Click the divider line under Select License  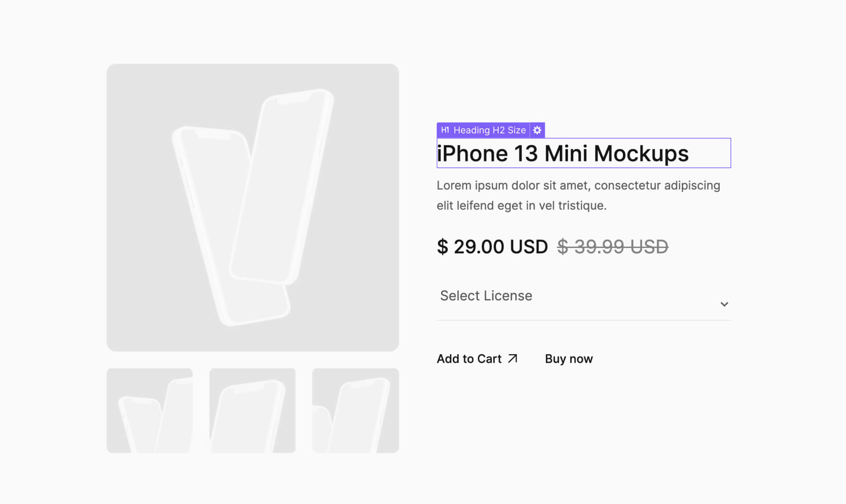[x=583, y=320]
